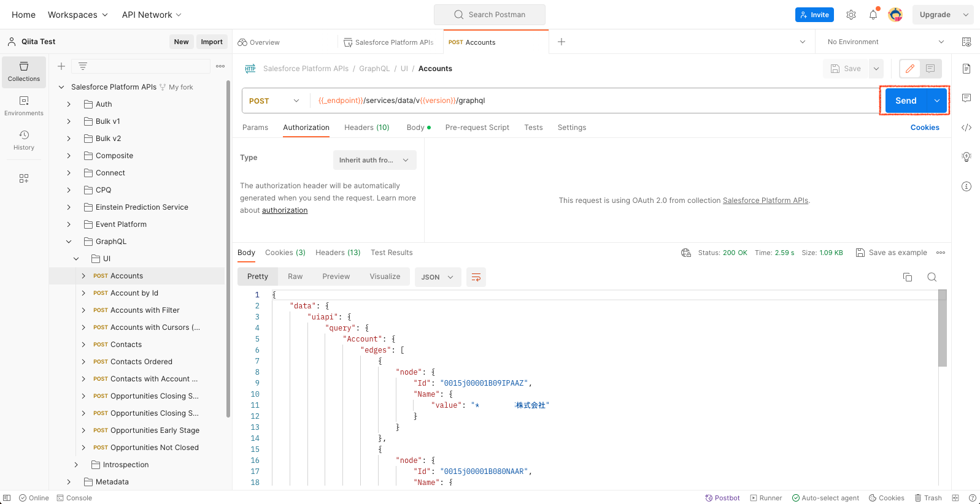This screenshot has height=504, width=980.
Task: Open the JSON format dropdown
Action: 438,277
